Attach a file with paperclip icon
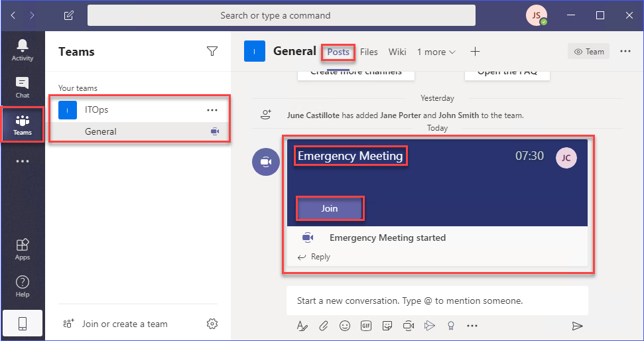Viewport: 644px width, 341px height. click(x=324, y=326)
